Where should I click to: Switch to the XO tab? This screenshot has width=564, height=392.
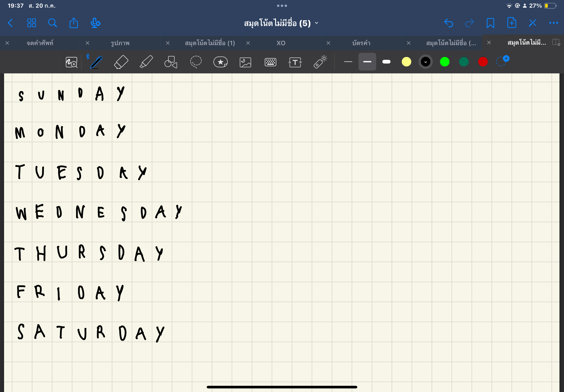pos(281,43)
